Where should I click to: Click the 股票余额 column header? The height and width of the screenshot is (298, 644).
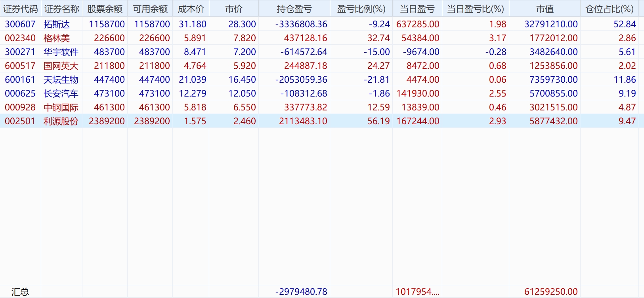(105, 9)
